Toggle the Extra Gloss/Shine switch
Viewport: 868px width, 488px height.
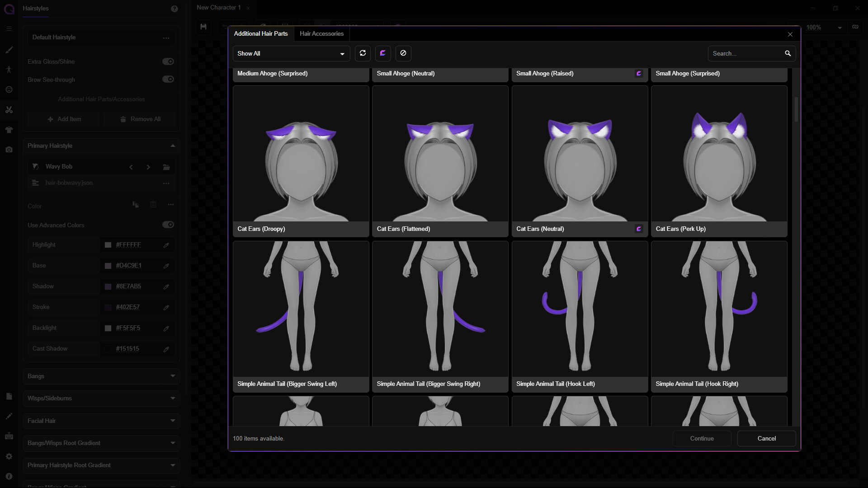(168, 61)
